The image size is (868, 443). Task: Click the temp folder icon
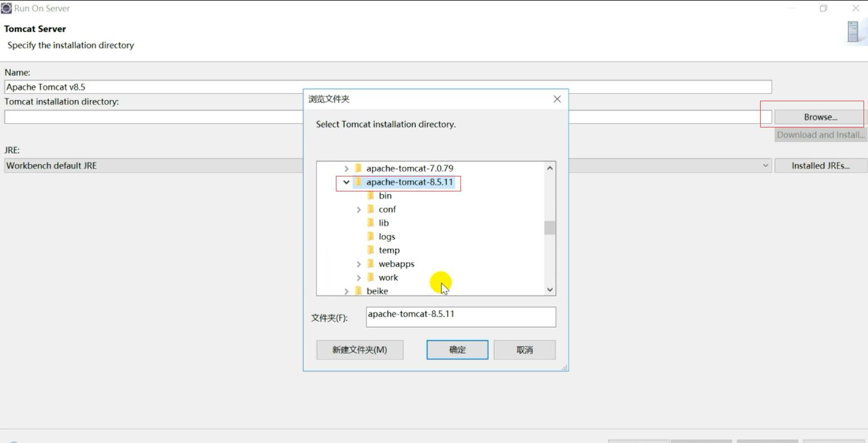click(371, 250)
